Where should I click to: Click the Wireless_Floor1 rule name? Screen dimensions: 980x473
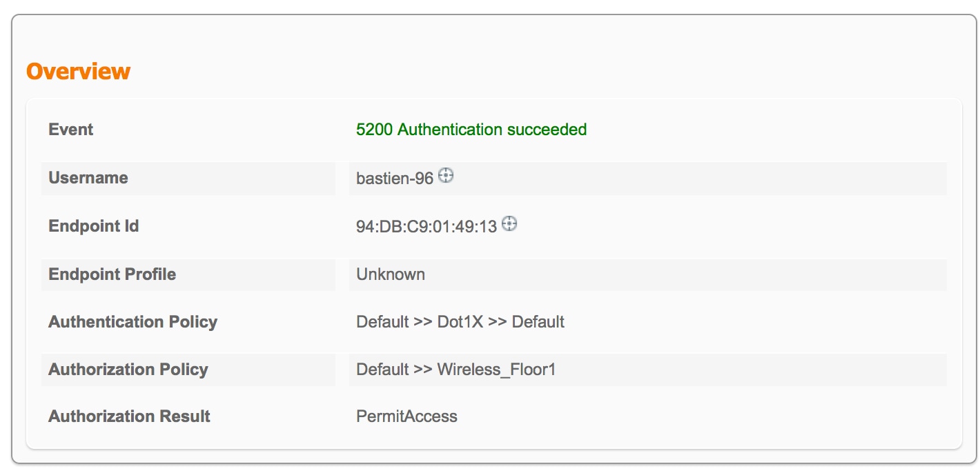click(x=496, y=370)
